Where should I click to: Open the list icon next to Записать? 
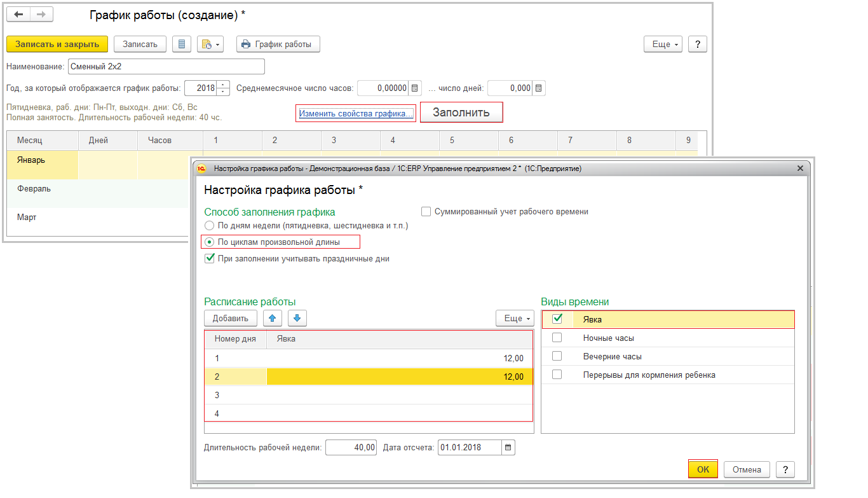[x=182, y=44]
